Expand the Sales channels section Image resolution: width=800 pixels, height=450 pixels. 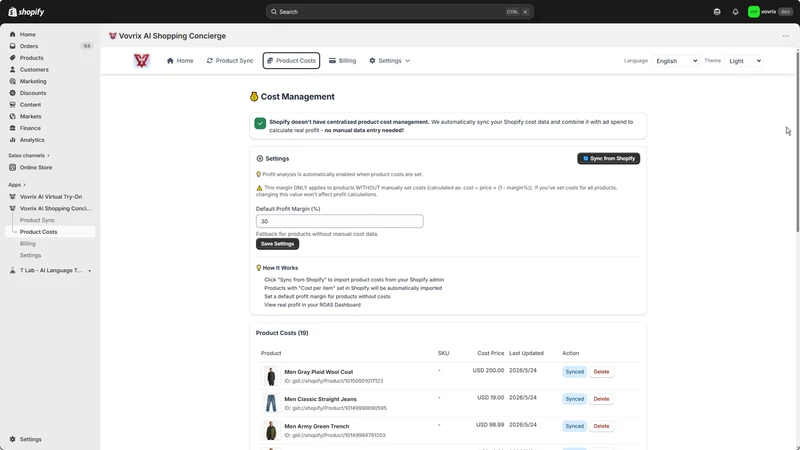(x=29, y=155)
